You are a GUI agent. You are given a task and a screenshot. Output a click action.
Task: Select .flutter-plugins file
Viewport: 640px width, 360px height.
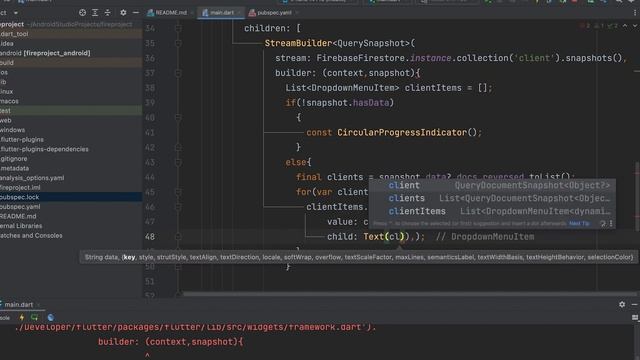point(71,139)
